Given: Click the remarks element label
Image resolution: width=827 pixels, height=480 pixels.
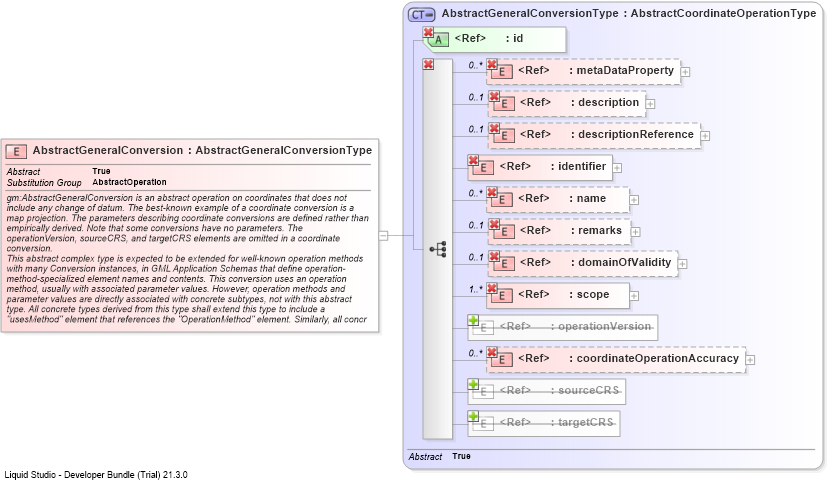Looking at the screenshot, I should click(600, 231).
